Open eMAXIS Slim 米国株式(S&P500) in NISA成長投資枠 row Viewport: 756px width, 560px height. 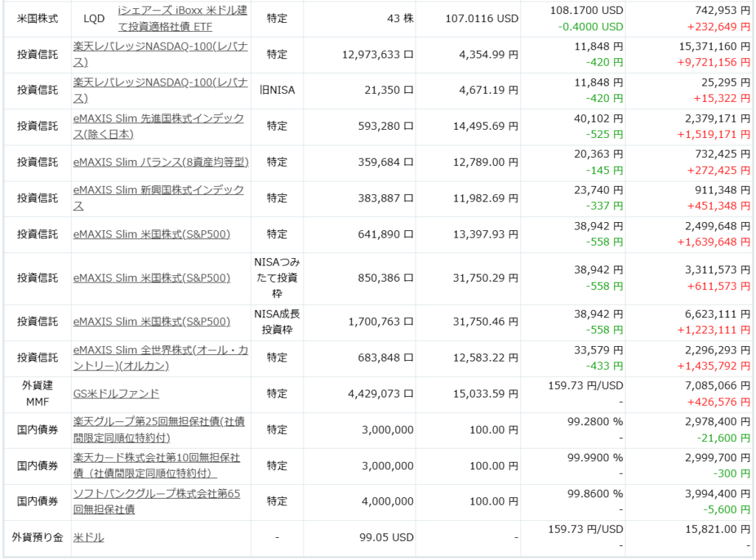151,322
